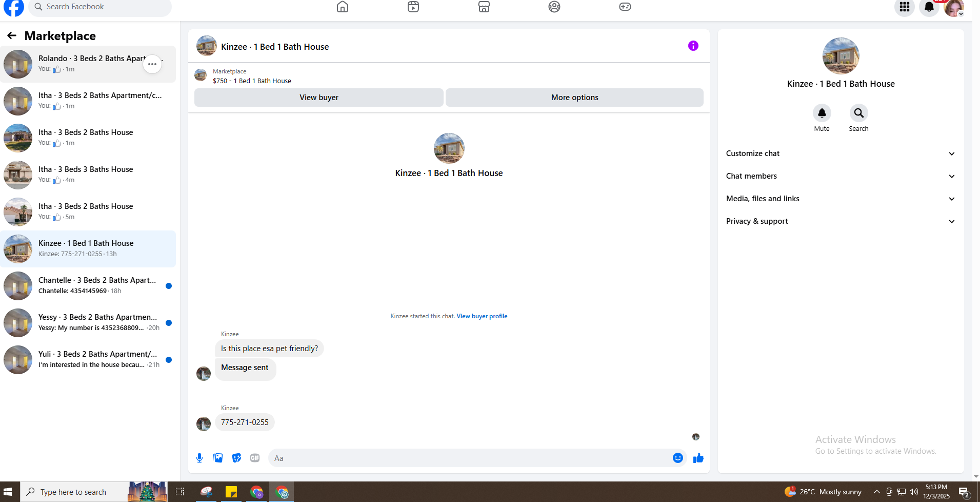Open Task View on the taskbar
This screenshot has height=502, width=980.
[x=180, y=492]
